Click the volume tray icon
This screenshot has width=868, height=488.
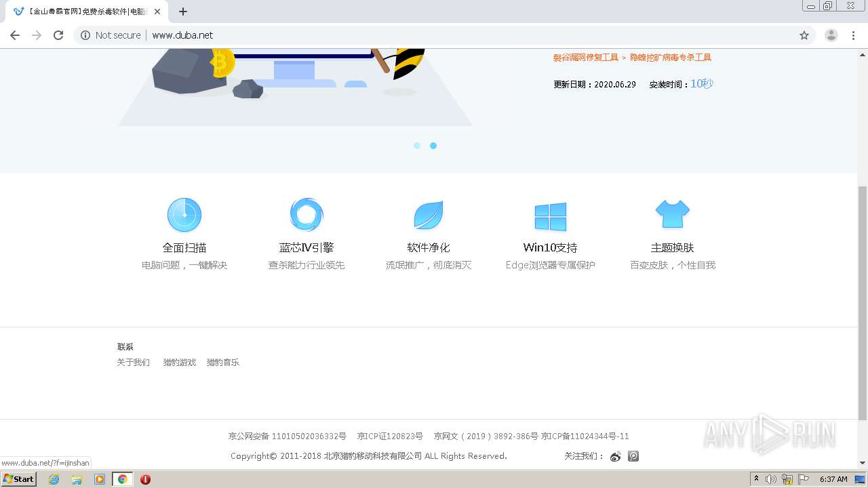coord(771,479)
